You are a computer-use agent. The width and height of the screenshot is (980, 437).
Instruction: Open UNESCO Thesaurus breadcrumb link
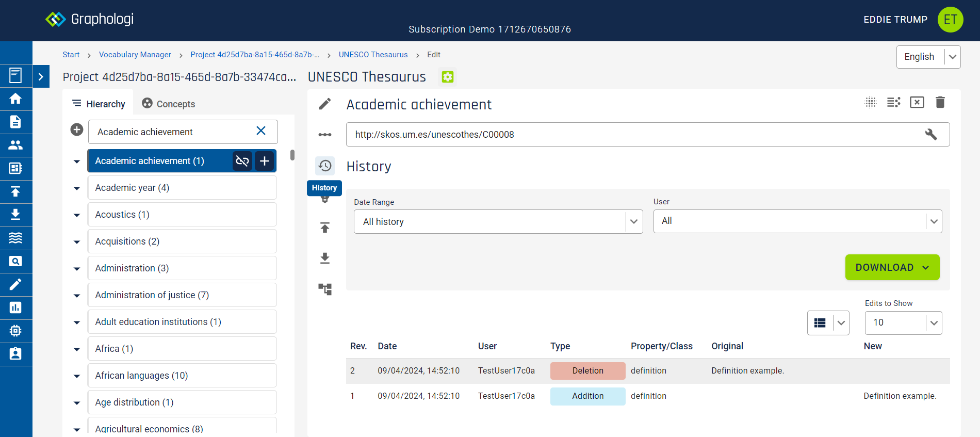pyautogui.click(x=373, y=55)
